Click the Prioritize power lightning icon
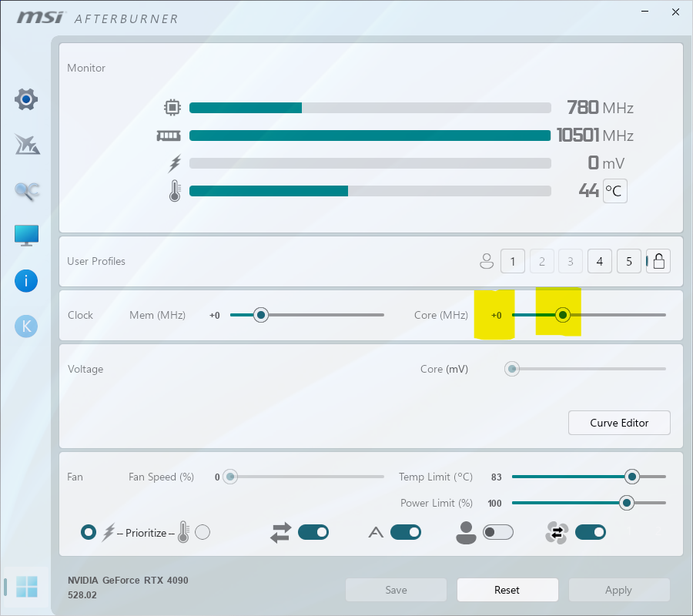The width and height of the screenshot is (693, 616). tap(109, 533)
